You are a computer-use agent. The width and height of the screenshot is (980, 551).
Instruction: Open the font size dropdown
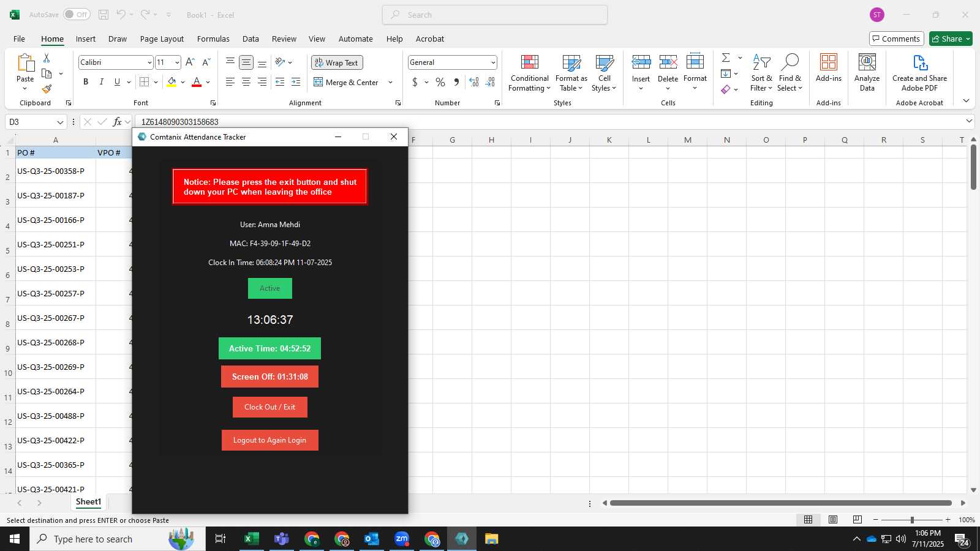click(x=177, y=62)
